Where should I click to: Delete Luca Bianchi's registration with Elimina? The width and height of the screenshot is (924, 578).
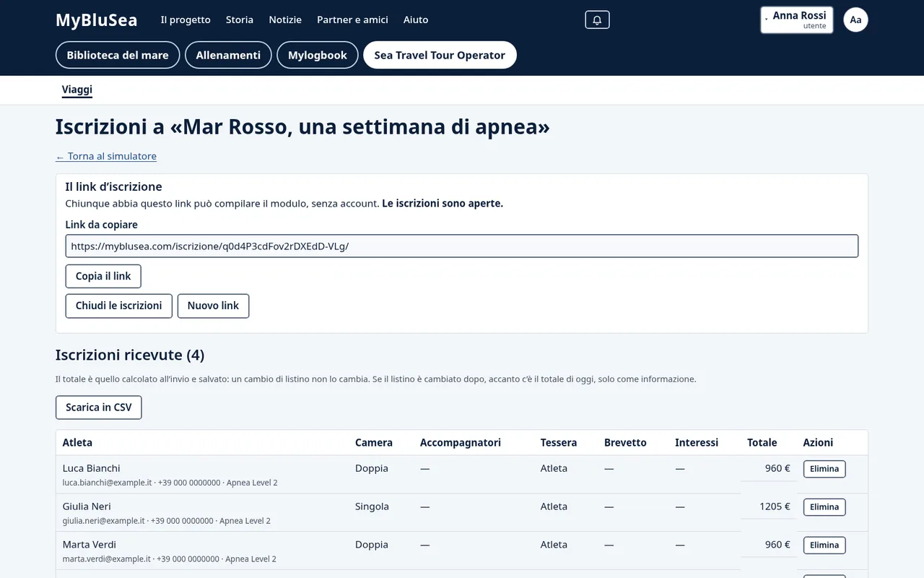(x=824, y=469)
